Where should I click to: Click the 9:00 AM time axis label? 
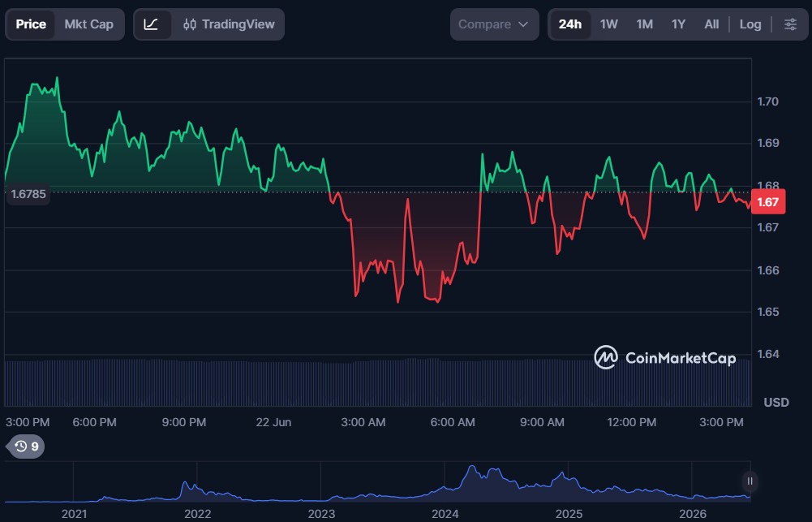542,422
